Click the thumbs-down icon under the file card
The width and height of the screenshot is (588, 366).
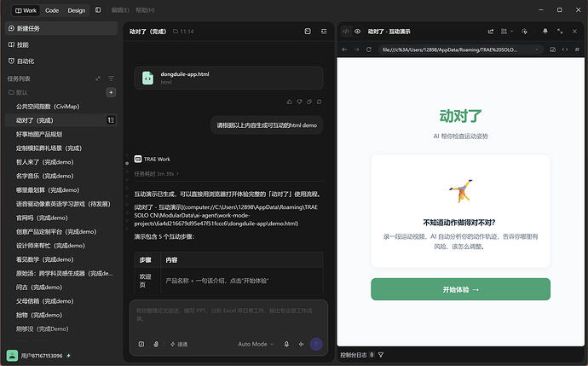(299, 102)
